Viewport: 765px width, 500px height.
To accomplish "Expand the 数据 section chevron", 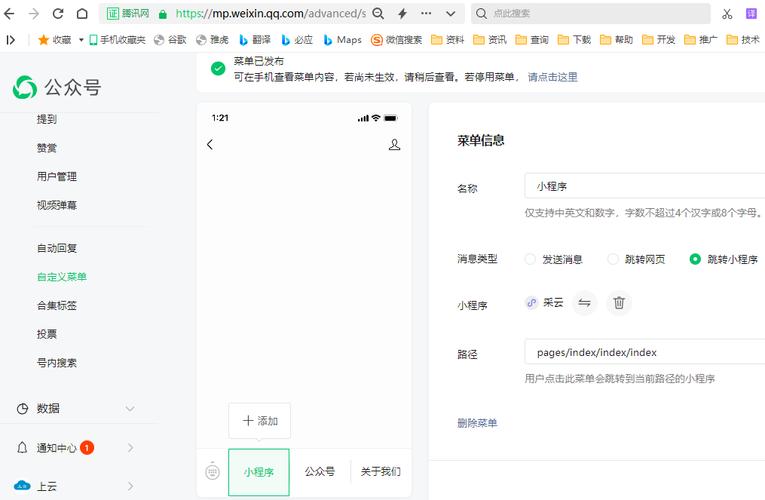I will pyautogui.click(x=130, y=408).
